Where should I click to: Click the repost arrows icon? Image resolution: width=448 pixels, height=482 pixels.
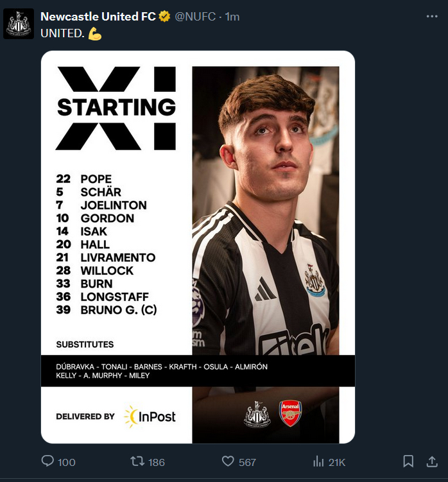coord(137,461)
